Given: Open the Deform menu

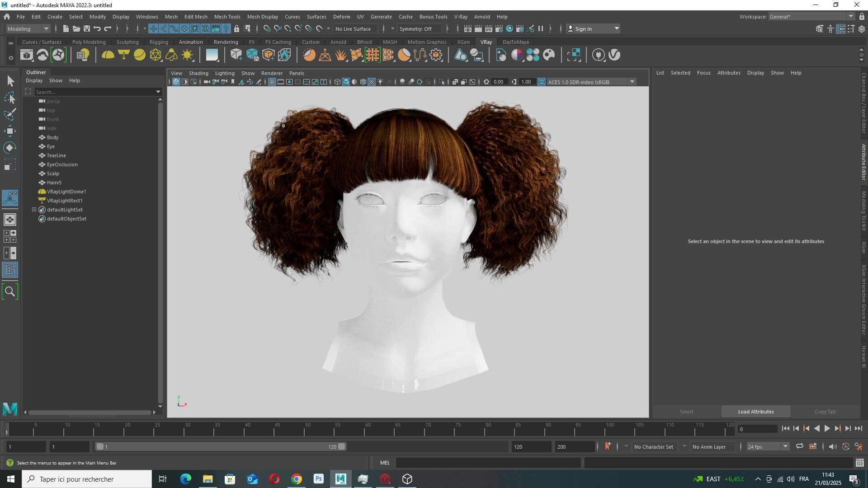Looking at the screenshot, I should pyautogui.click(x=341, y=17).
